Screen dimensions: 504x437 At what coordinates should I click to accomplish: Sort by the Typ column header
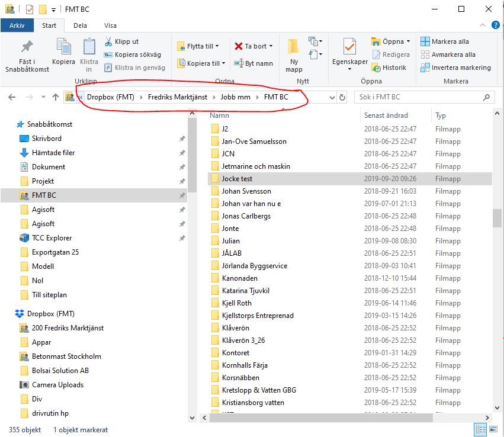(441, 115)
